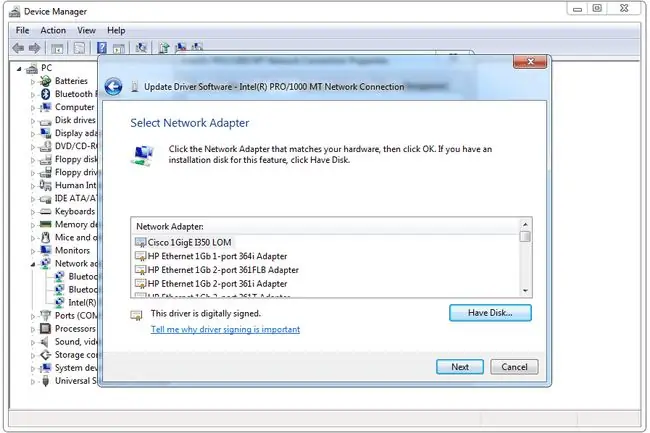This screenshot has height=433, width=650.
Task: Toggle the show/hide console tree toolbar icon
Action: [57, 48]
